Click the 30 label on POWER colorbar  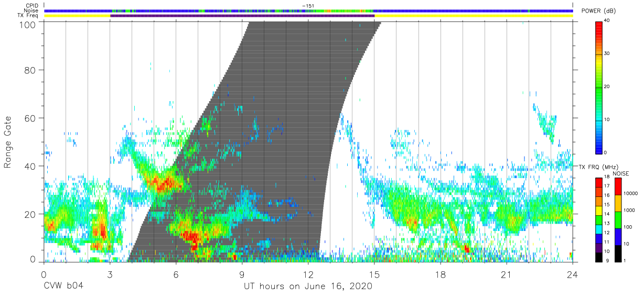(x=607, y=54)
